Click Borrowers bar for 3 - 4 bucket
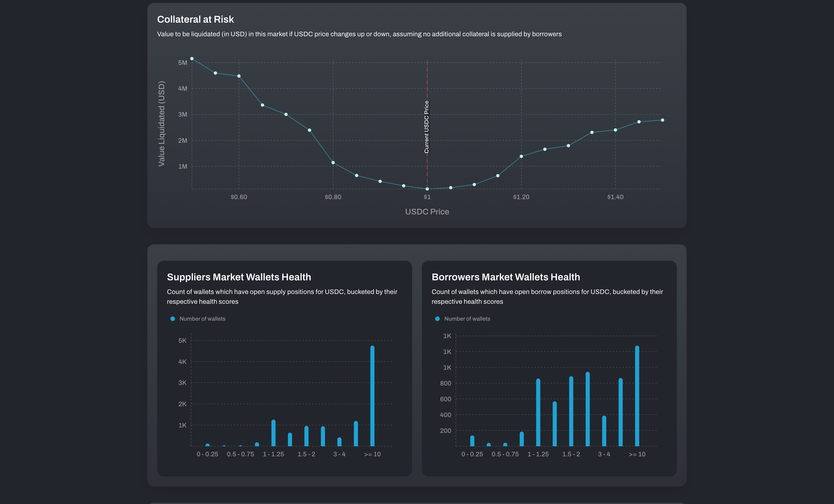 [x=604, y=431]
